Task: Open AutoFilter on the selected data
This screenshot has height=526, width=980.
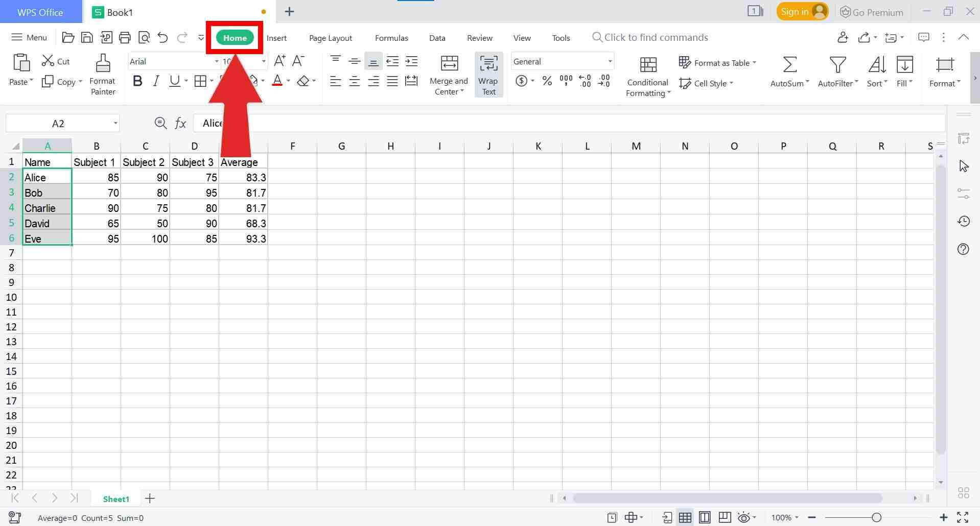Action: pos(836,71)
